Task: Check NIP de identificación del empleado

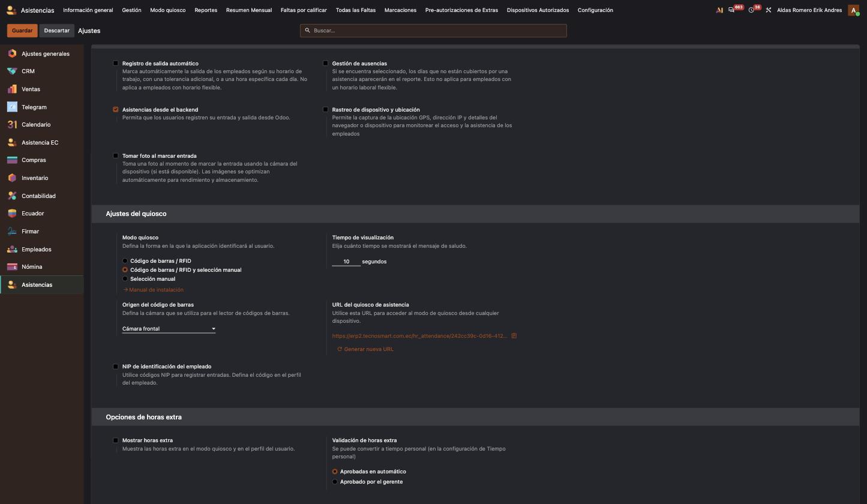Action: click(x=116, y=367)
